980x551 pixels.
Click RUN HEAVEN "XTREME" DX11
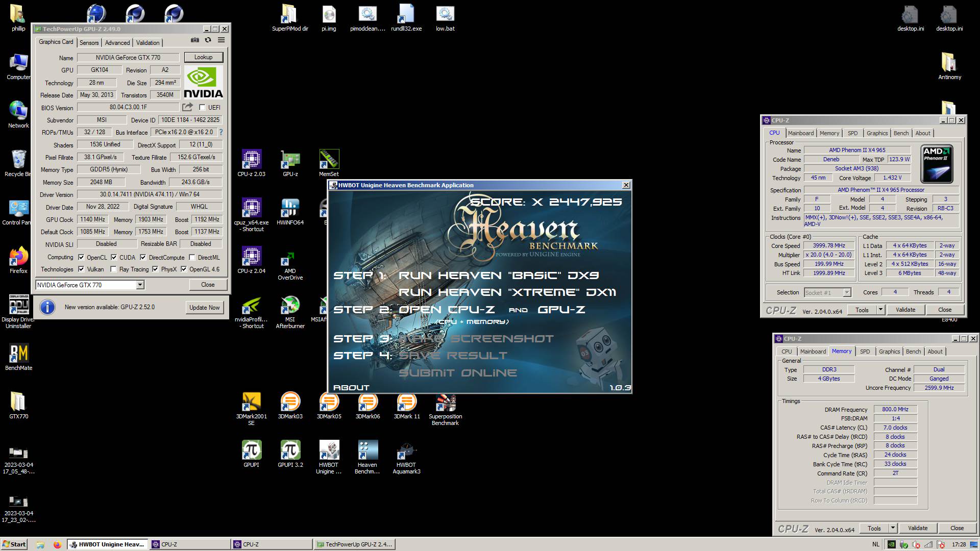[x=507, y=292]
